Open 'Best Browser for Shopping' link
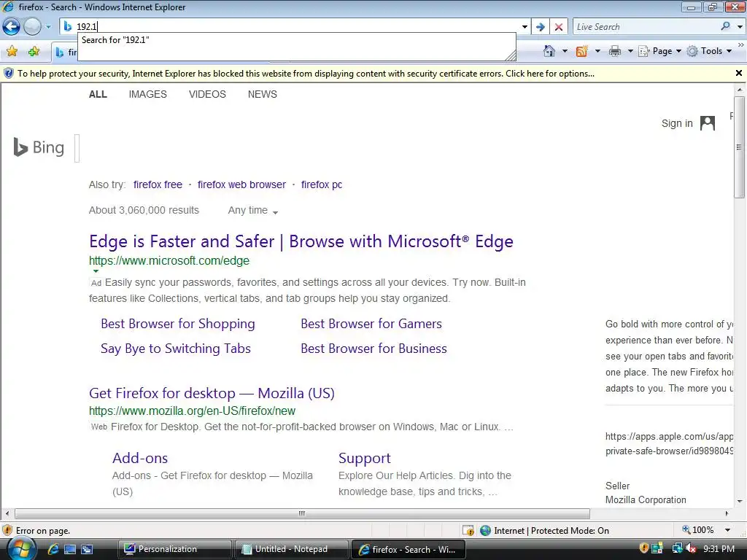The width and height of the screenshot is (747, 560). pos(178,324)
